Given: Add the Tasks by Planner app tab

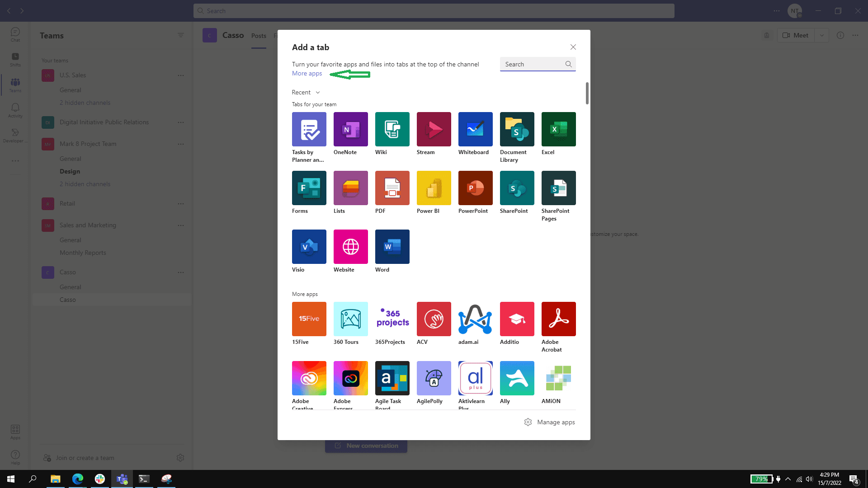Looking at the screenshot, I should [x=309, y=129].
